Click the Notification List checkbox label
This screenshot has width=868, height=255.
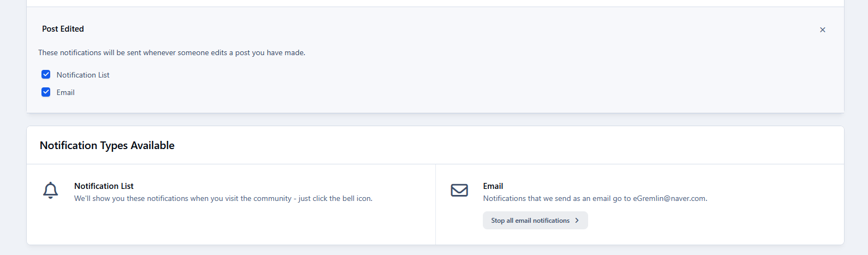pos(83,75)
